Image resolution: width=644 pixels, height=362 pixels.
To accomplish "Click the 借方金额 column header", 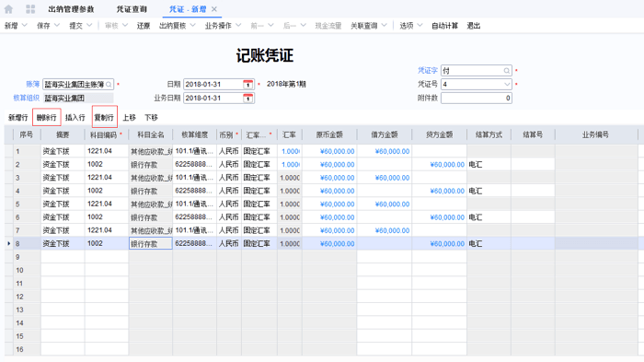I will tap(385, 134).
